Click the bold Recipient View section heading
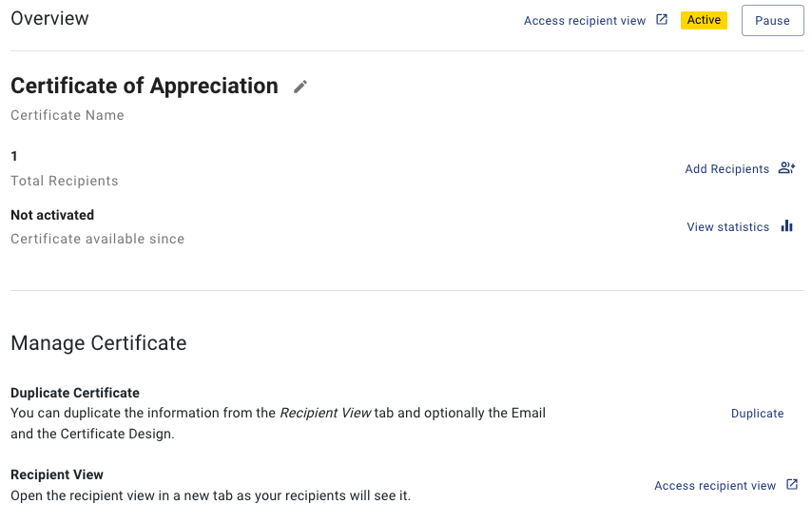 pos(57,475)
